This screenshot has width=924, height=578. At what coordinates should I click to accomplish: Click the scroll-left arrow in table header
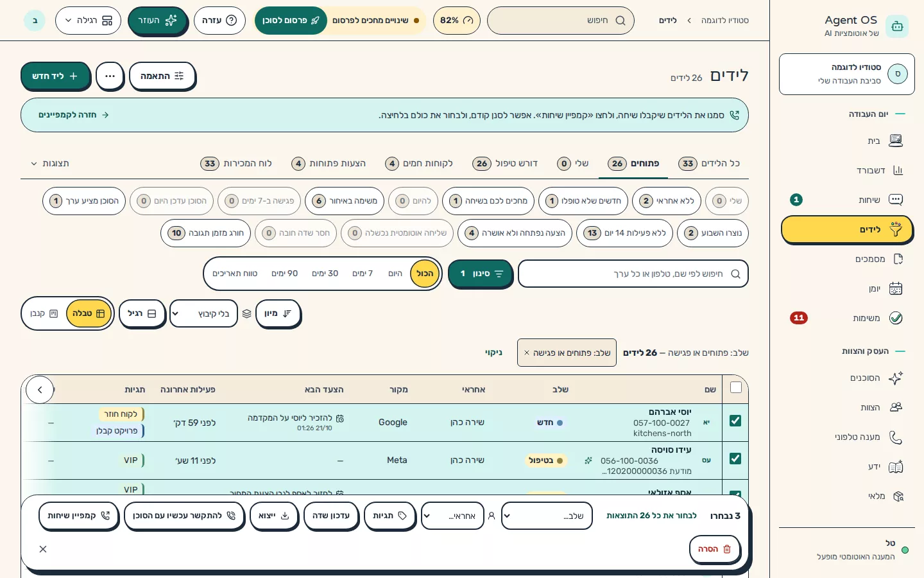40,390
